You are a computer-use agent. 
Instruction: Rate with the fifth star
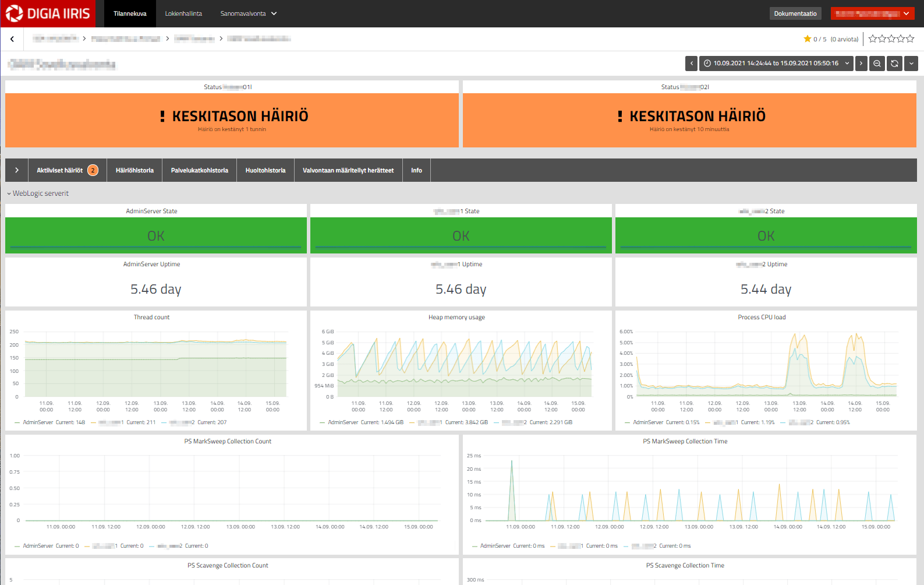[x=910, y=39]
